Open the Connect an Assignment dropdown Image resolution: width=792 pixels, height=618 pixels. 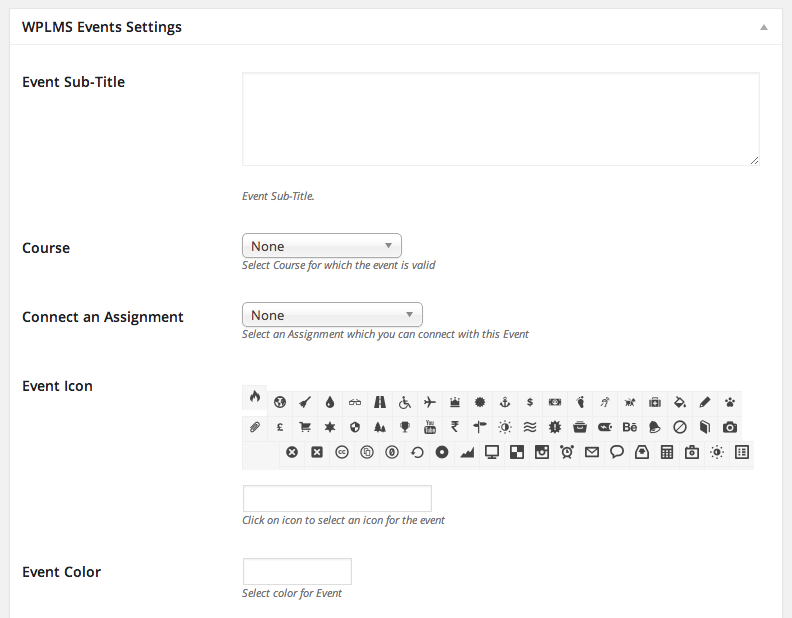click(332, 315)
